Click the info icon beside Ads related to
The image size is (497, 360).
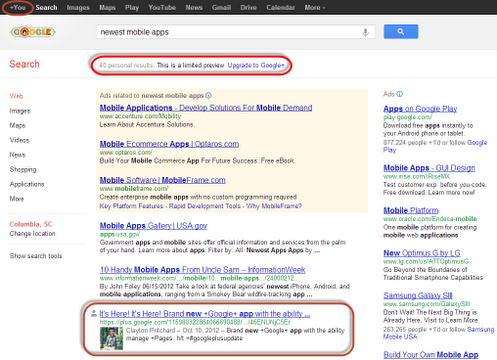pyautogui.click(x=209, y=95)
